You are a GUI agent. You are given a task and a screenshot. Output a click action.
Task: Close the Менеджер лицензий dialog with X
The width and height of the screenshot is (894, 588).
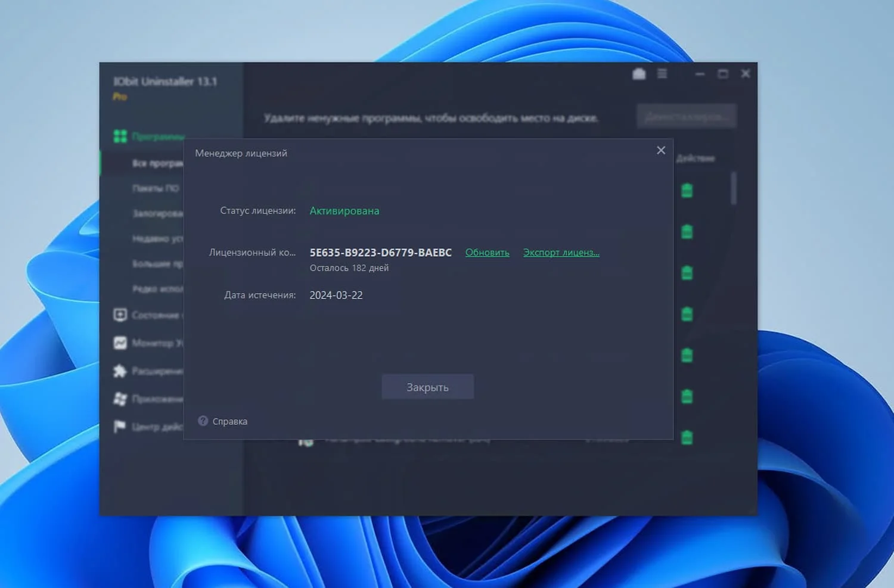tap(660, 150)
